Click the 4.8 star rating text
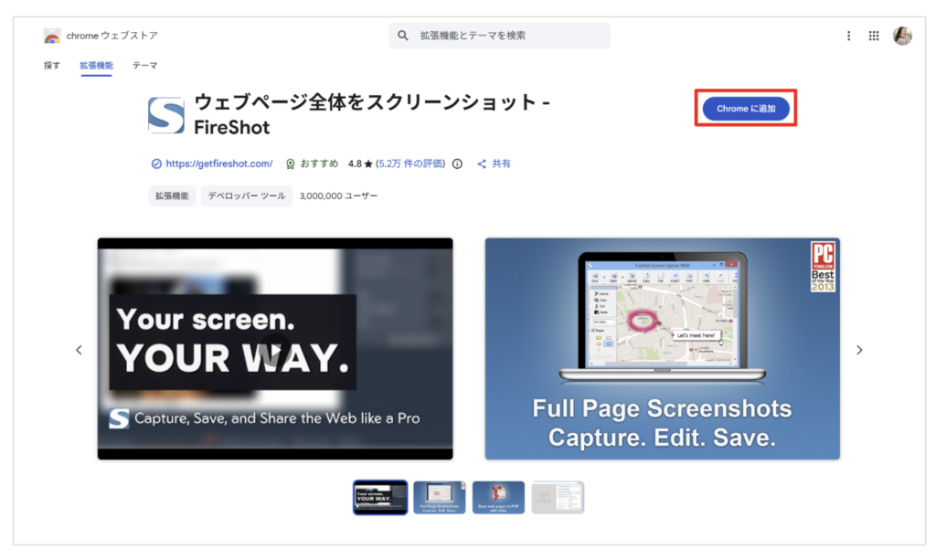936x560 pixels. [360, 164]
